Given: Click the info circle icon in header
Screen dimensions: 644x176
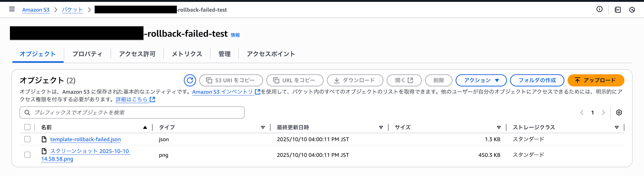Looking at the screenshot, I should pyautogui.click(x=599, y=9).
